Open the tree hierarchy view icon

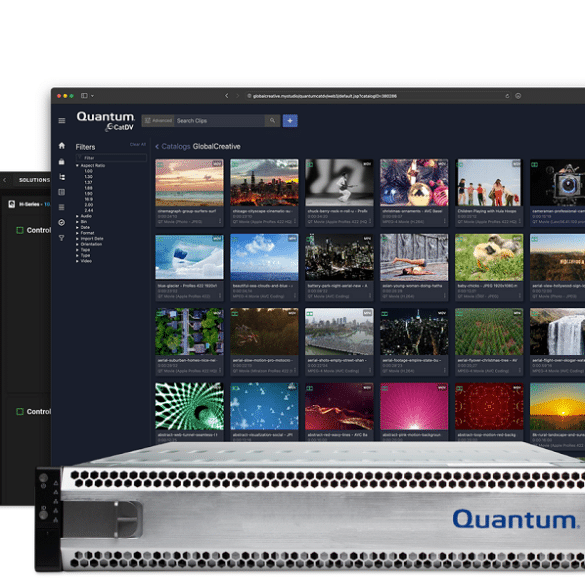click(x=62, y=177)
